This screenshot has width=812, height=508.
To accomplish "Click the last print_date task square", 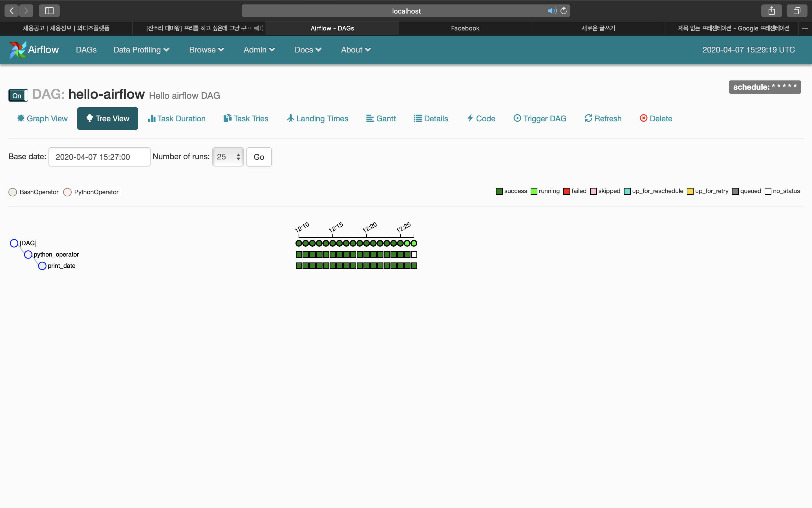I will coord(414,266).
